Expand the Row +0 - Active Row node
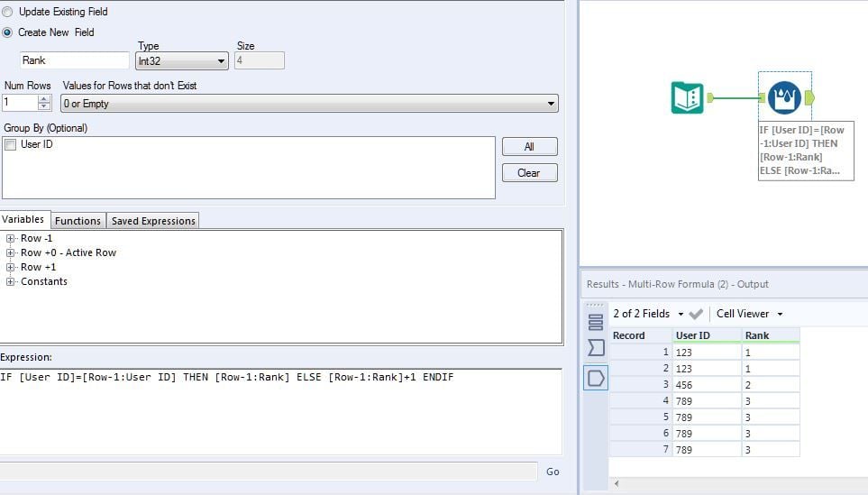Viewport: 868px width, 495px height. (x=10, y=253)
